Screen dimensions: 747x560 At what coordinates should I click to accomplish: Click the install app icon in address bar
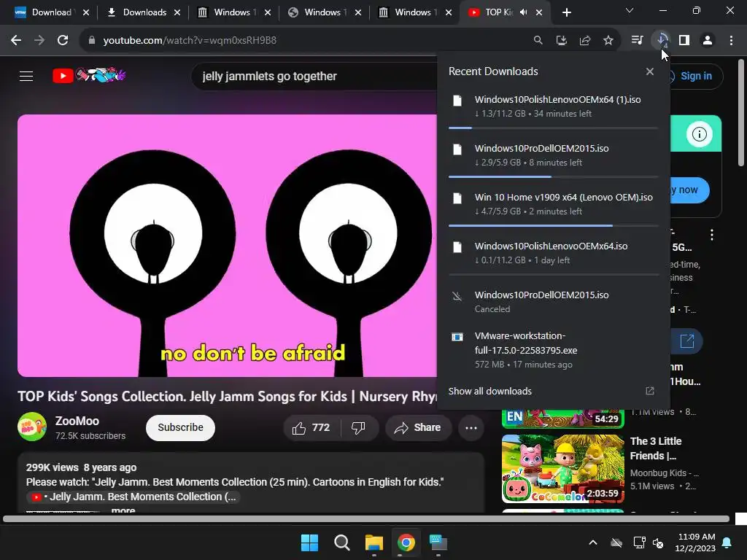562,41
